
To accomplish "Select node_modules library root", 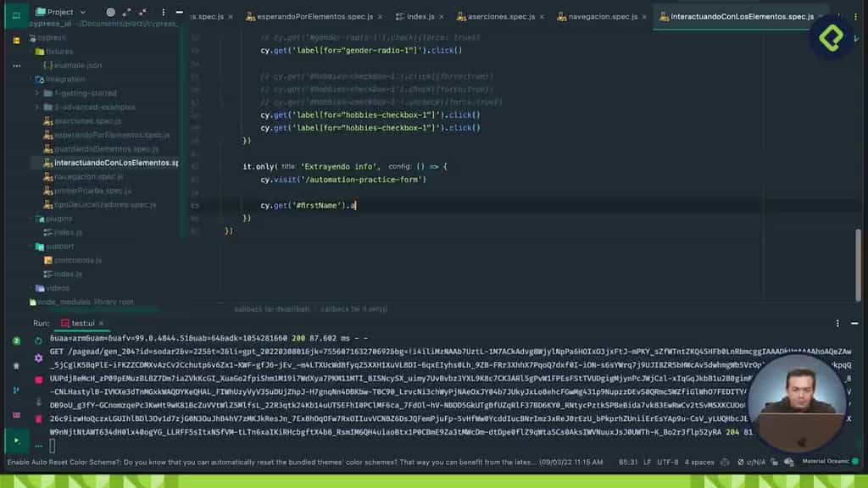I will coord(81,302).
